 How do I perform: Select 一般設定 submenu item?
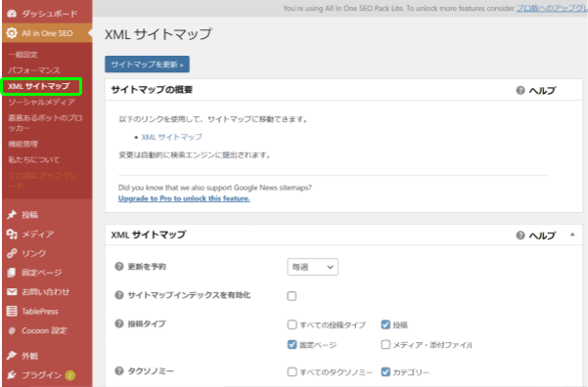click(x=23, y=55)
